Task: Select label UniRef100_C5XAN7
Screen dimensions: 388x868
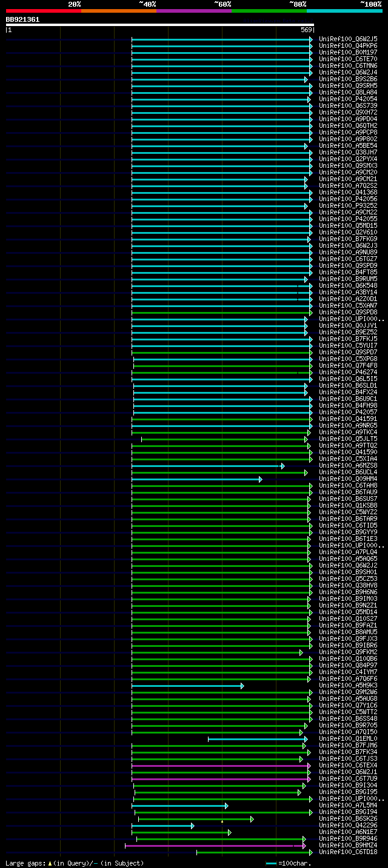Action: (348, 305)
